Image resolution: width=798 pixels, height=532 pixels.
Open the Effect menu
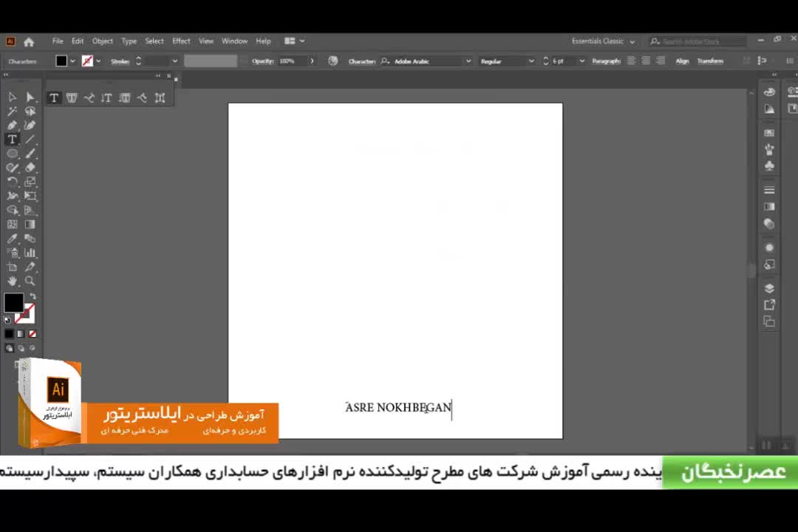click(181, 41)
